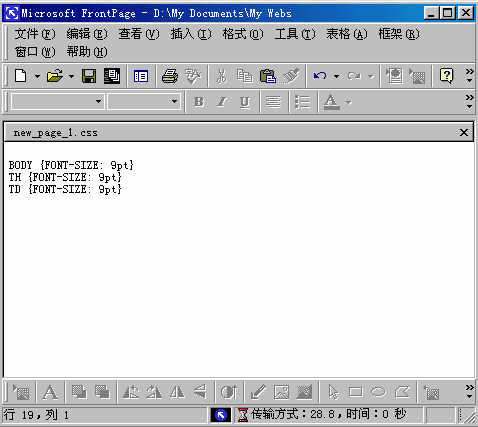The width and height of the screenshot is (478, 427).
Task: Open the 格式(O) menu
Action: (x=243, y=34)
